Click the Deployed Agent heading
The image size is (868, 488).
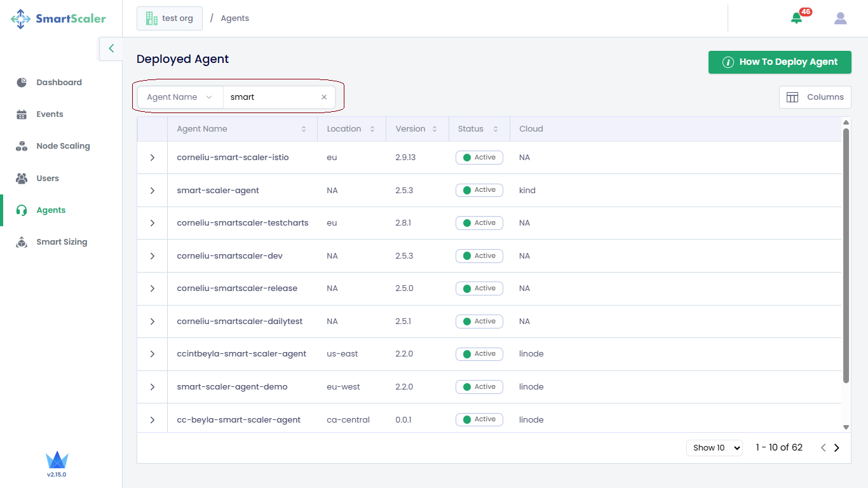coord(182,59)
